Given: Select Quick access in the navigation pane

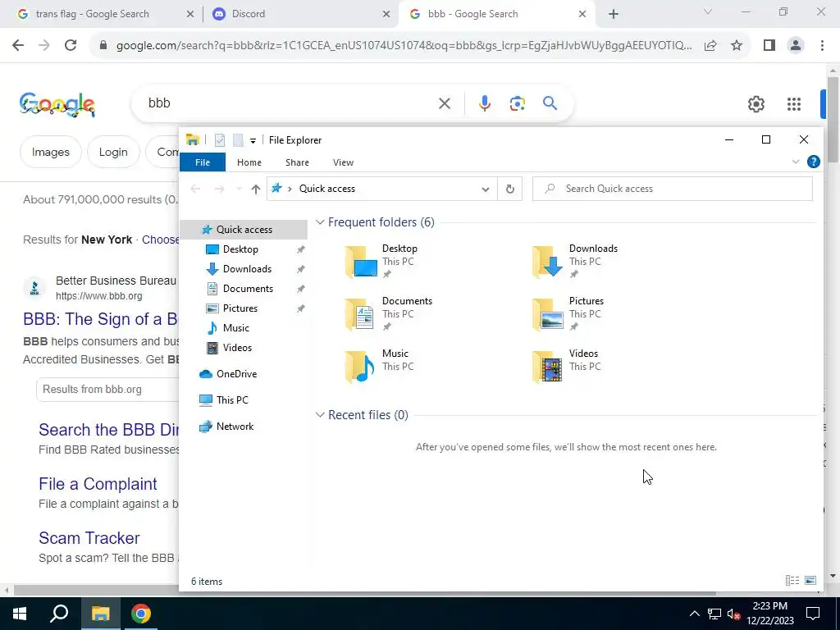Looking at the screenshot, I should click(x=244, y=230).
